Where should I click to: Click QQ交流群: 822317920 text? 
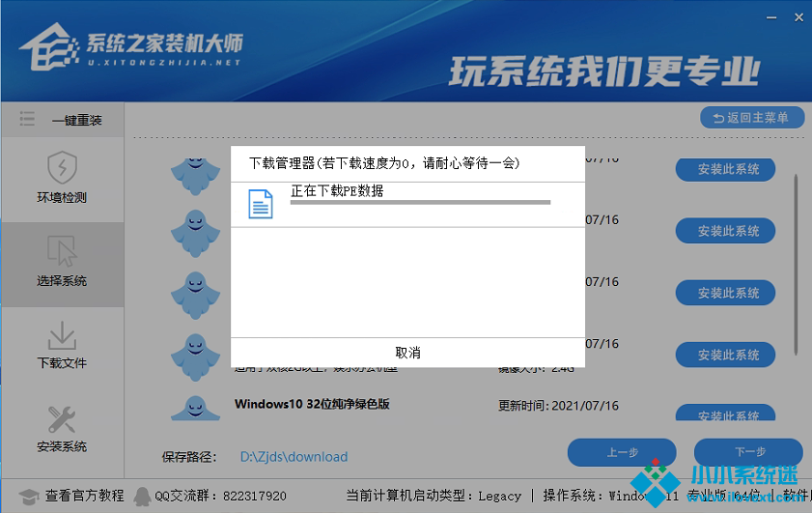(x=220, y=496)
